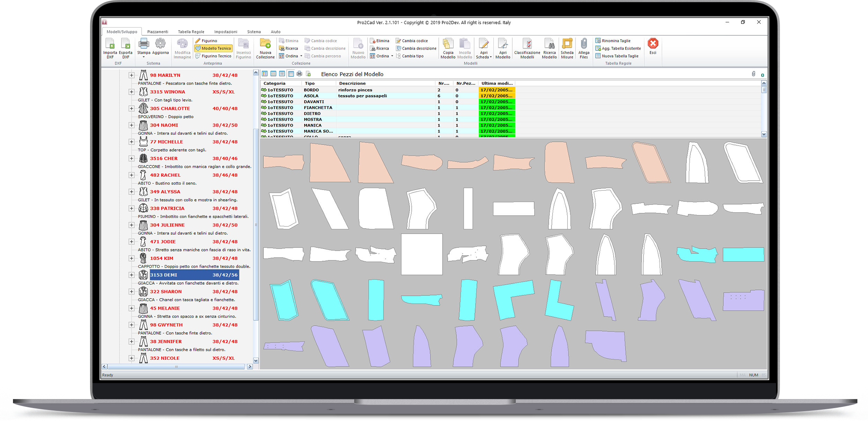This screenshot has height=423, width=868.
Task: Open the Tabella Regole tab
Action: pyautogui.click(x=191, y=32)
